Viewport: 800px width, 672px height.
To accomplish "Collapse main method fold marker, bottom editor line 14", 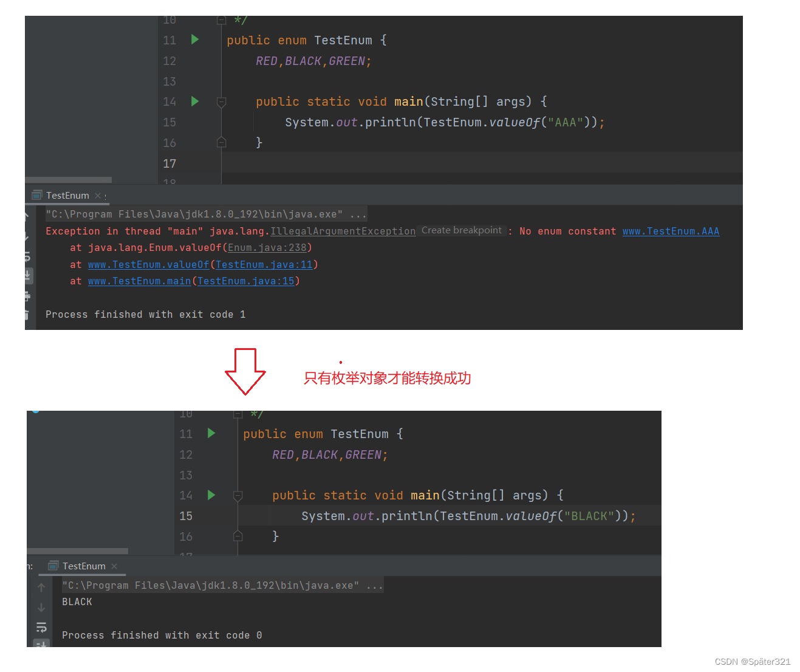I will 238,496.
